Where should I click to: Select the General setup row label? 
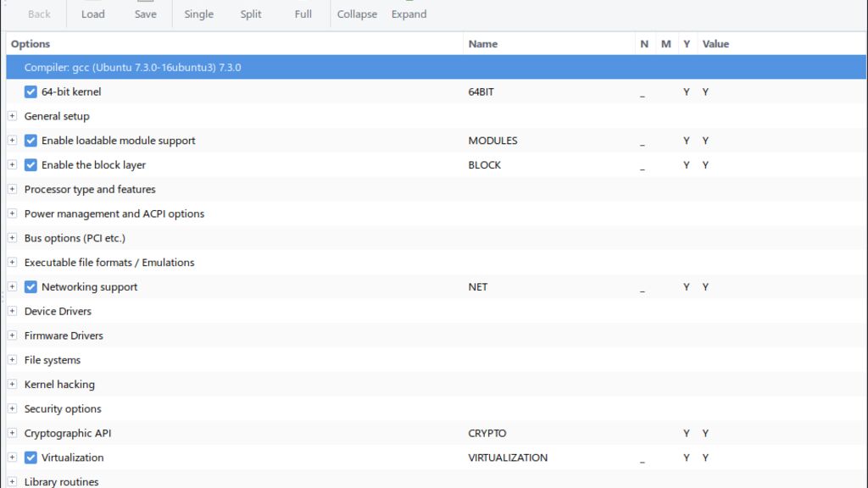(57, 116)
